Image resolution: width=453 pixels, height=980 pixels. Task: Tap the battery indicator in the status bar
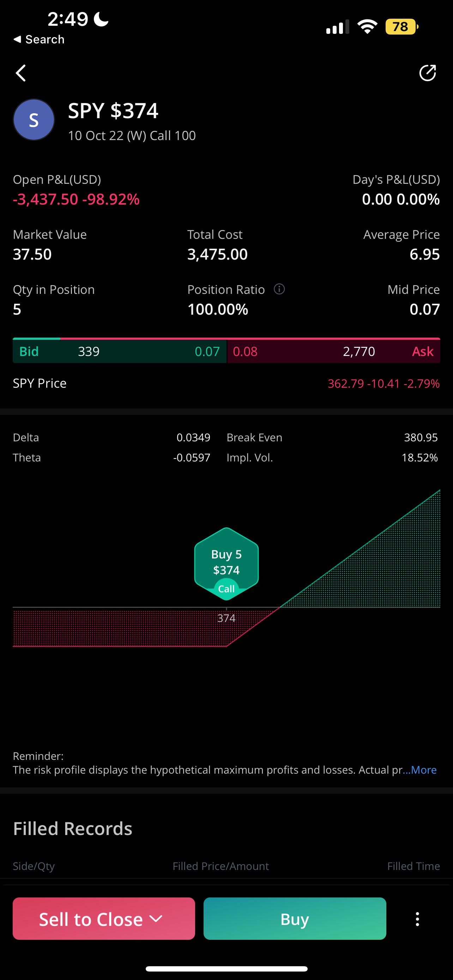401,26
